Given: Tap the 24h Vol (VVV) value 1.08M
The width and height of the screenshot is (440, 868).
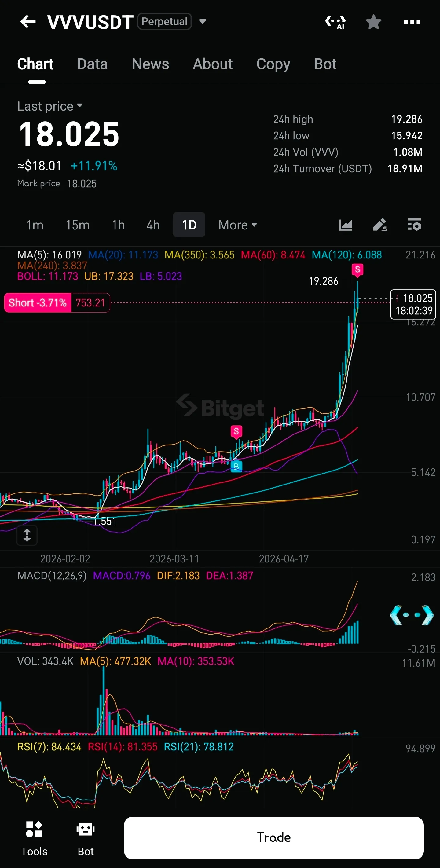Looking at the screenshot, I should 408,152.
